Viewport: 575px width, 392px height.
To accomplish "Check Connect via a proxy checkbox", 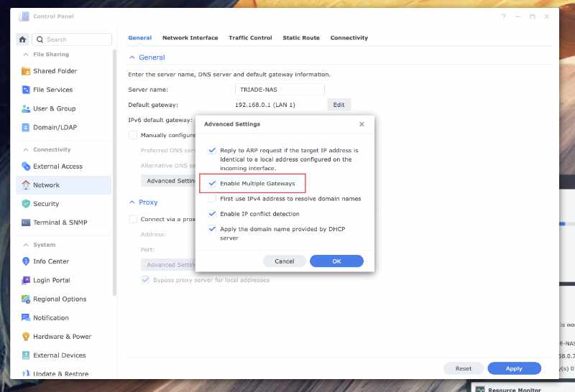I will [133, 219].
